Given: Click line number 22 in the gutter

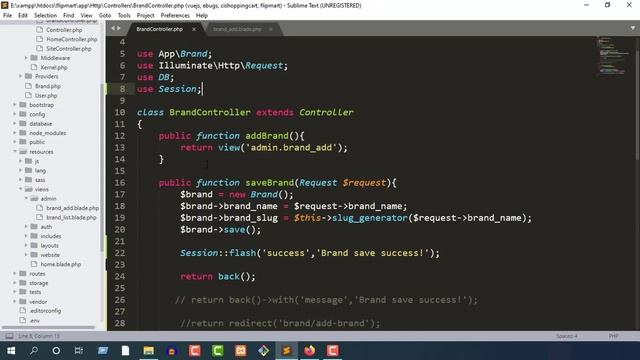Looking at the screenshot, I should pyautogui.click(x=120, y=253).
